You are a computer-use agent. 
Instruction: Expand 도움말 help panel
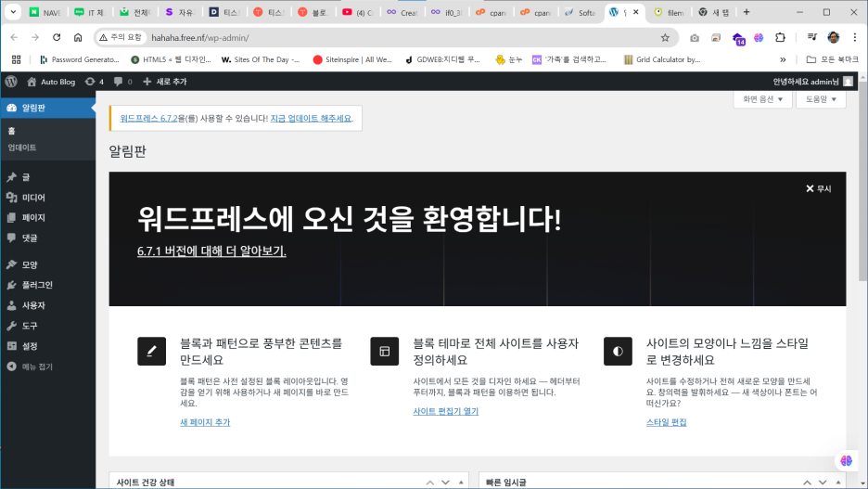pyautogui.click(x=821, y=99)
